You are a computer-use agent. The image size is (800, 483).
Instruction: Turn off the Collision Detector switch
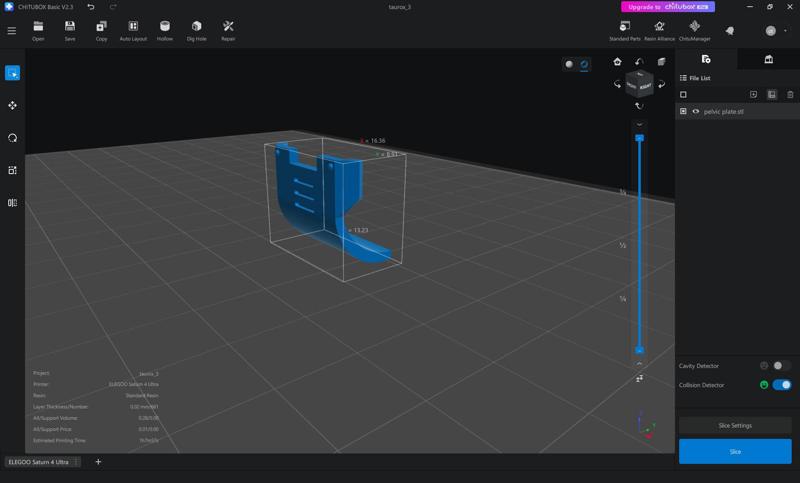pos(781,385)
